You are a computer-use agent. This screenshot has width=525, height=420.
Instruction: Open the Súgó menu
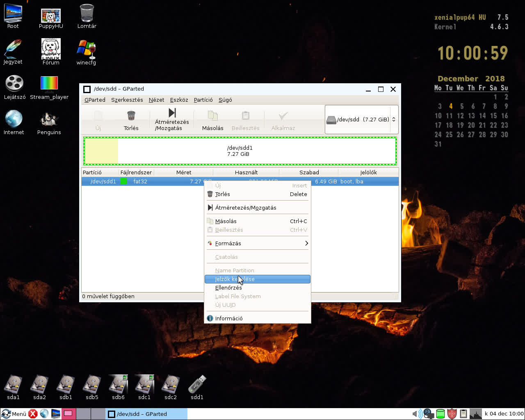click(225, 100)
